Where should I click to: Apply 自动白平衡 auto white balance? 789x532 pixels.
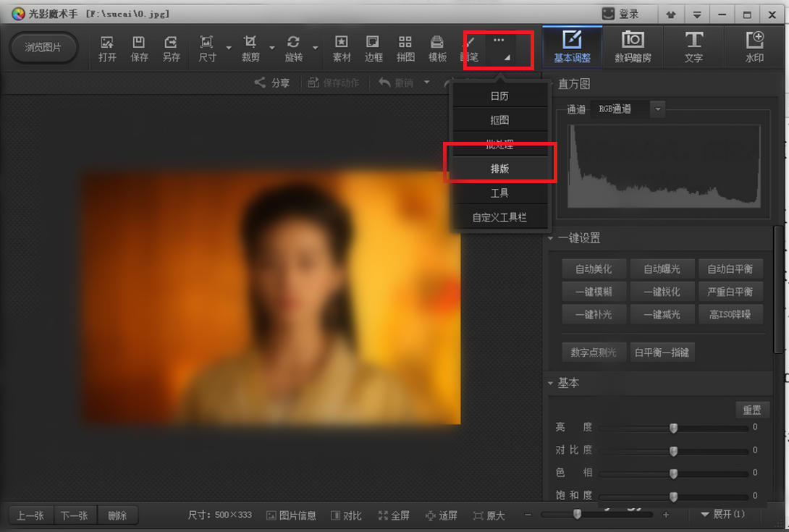click(x=730, y=269)
